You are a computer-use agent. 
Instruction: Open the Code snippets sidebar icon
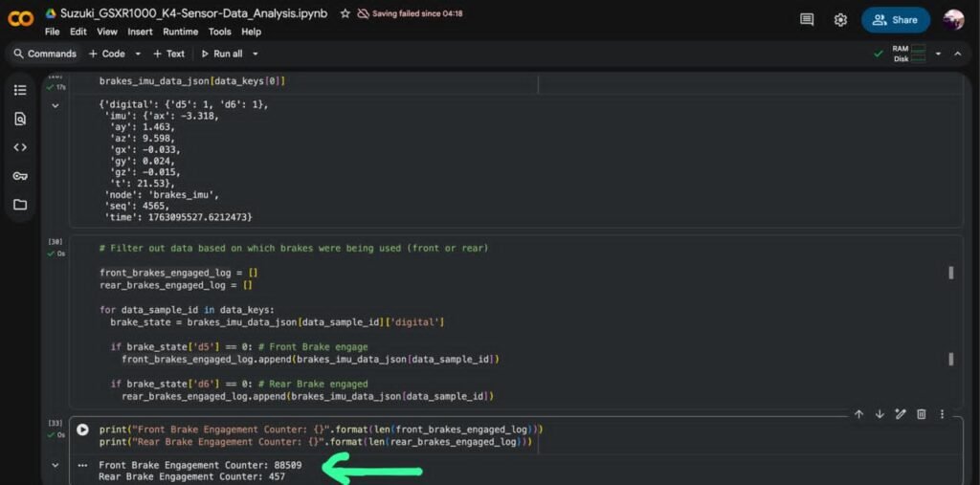click(x=20, y=147)
